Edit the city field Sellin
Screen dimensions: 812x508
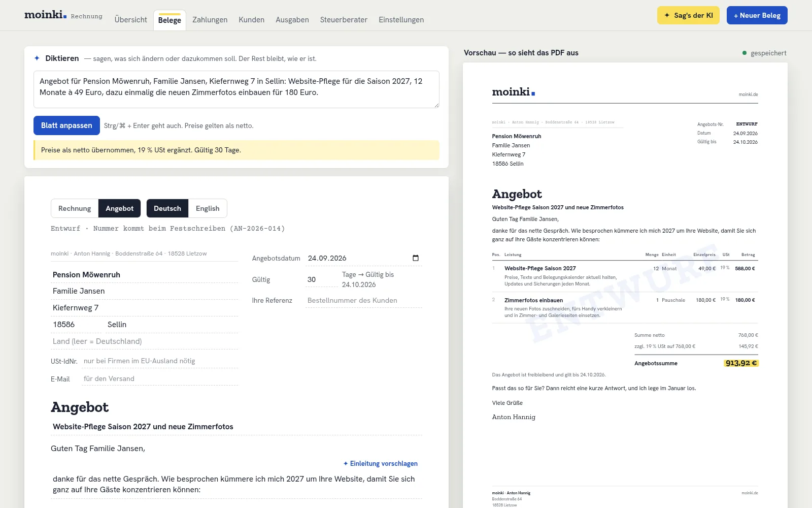coord(172,325)
